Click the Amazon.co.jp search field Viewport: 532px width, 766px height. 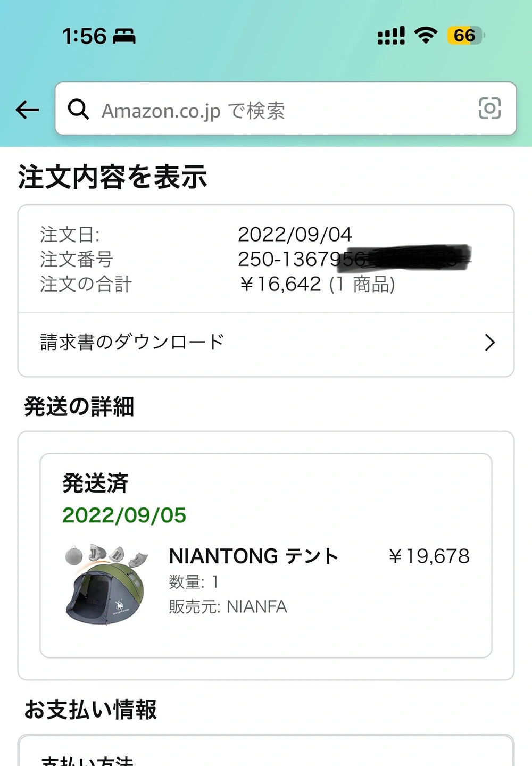point(286,109)
